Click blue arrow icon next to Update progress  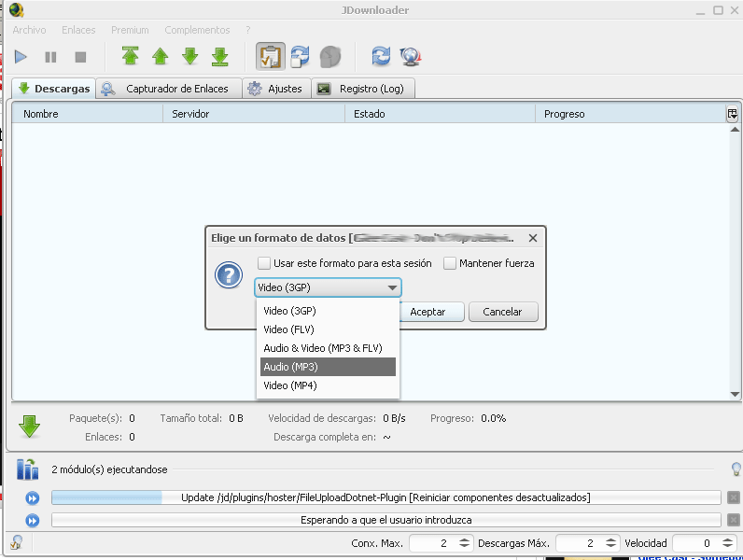tap(33, 498)
